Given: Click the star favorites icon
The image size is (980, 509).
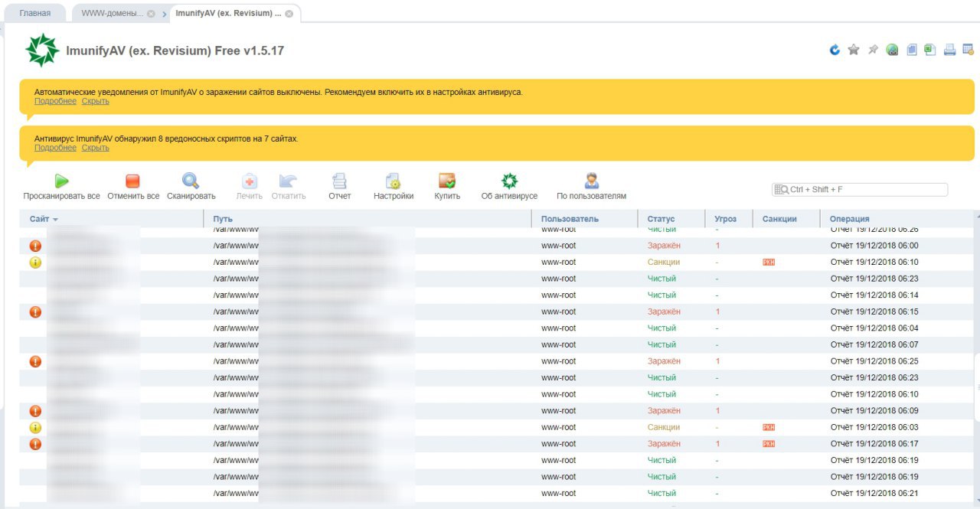Looking at the screenshot, I should [x=854, y=50].
